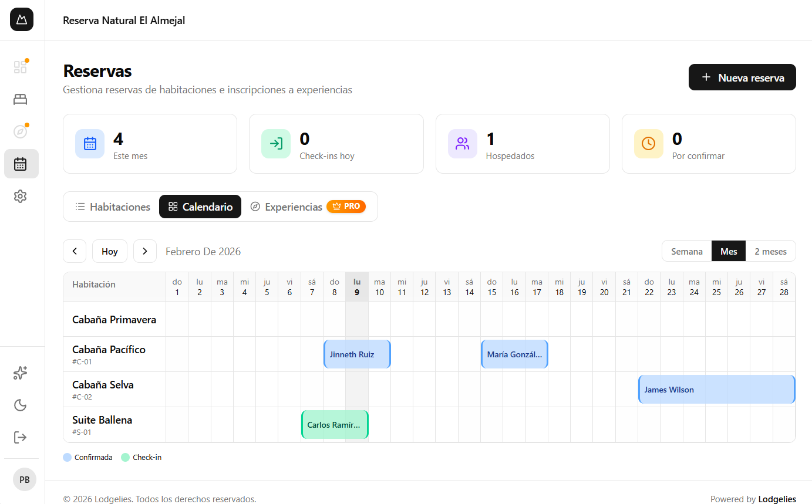Open the logout icon in the sidebar
The image size is (812, 504).
pos(21,437)
